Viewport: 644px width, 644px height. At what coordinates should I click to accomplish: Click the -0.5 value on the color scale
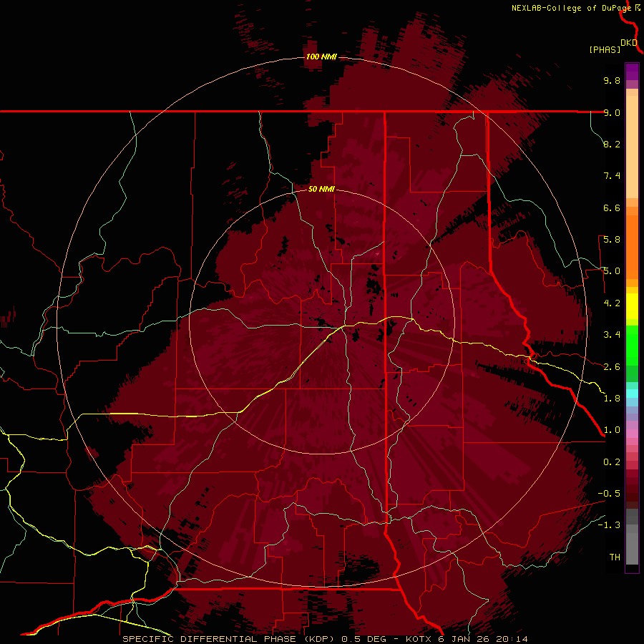pos(609,494)
